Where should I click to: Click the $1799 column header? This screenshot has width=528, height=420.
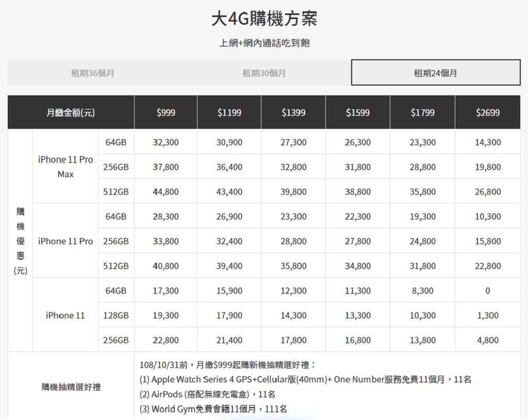[x=423, y=112]
